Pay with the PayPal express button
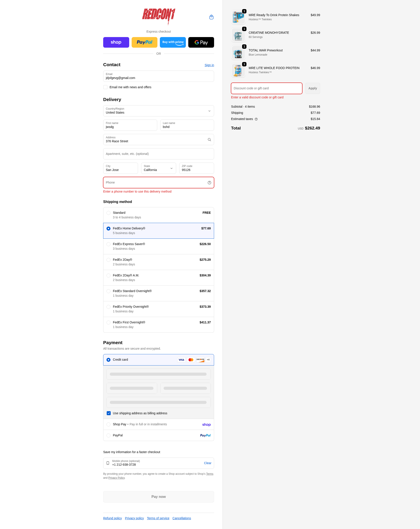 144,42
